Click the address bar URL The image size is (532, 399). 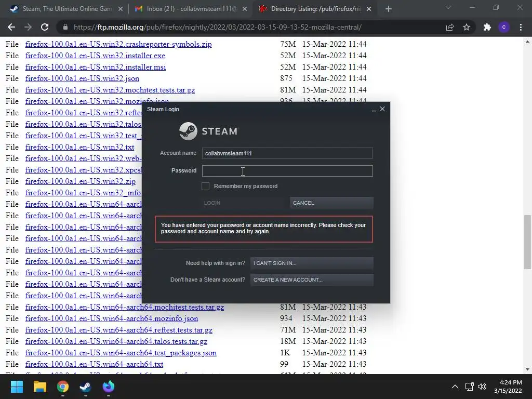[x=218, y=27]
